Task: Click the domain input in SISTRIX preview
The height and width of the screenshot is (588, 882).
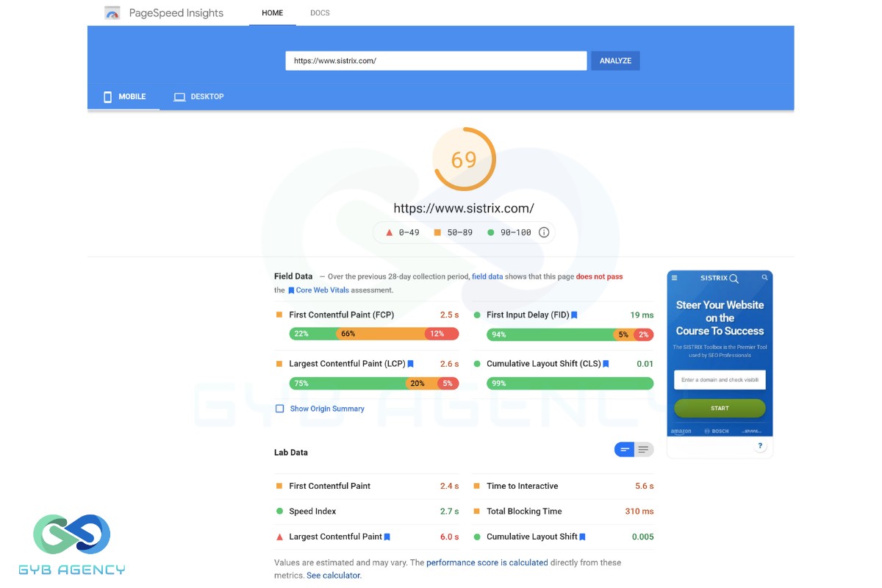Action: [x=720, y=380]
